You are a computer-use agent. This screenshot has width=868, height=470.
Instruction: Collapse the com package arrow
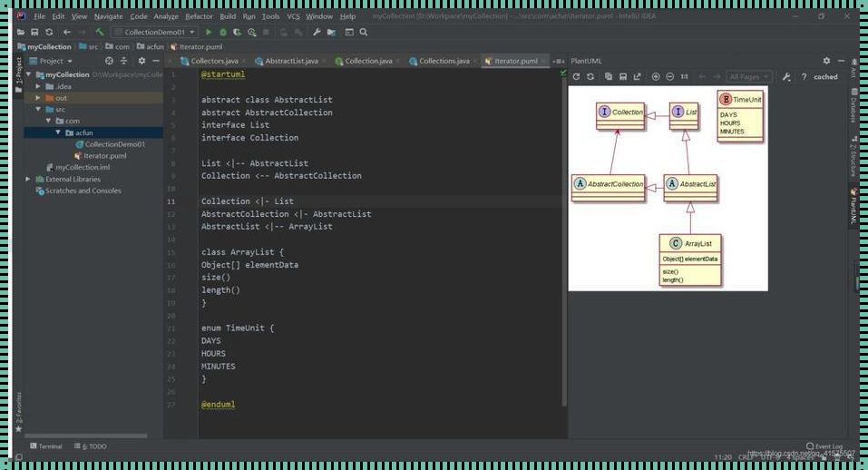[48, 121]
